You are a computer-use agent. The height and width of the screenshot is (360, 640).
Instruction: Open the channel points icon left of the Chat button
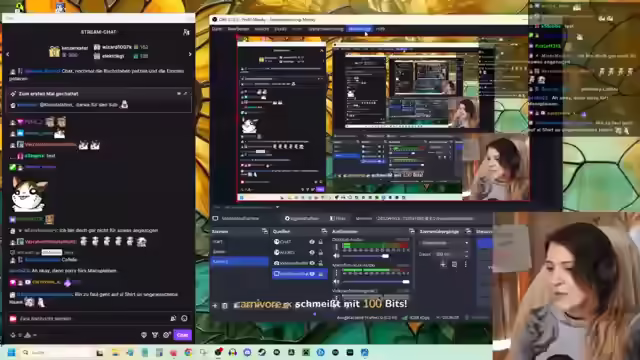point(166,335)
